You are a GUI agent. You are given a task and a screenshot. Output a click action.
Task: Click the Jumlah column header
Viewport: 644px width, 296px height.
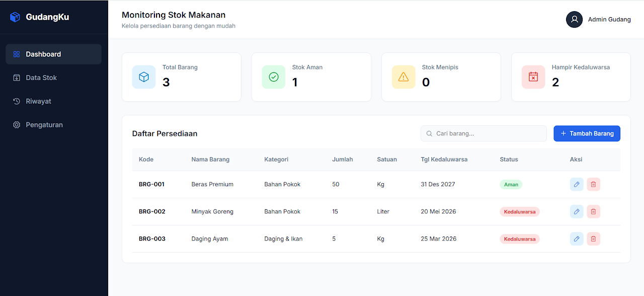343,160
